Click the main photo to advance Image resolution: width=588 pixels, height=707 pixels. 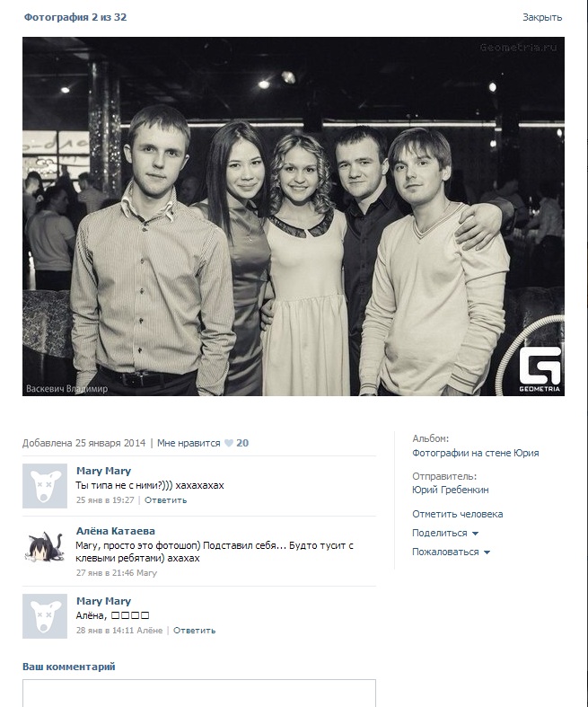point(294,217)
